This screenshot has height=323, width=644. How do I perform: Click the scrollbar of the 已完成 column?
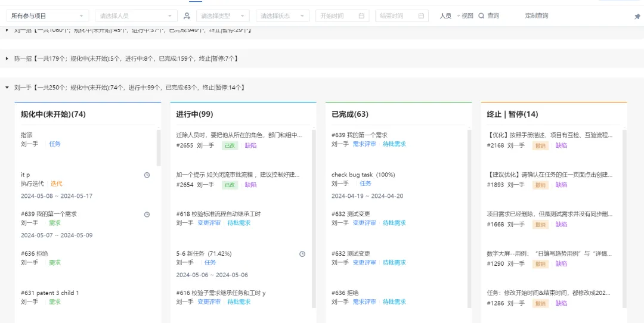[469, 219]
